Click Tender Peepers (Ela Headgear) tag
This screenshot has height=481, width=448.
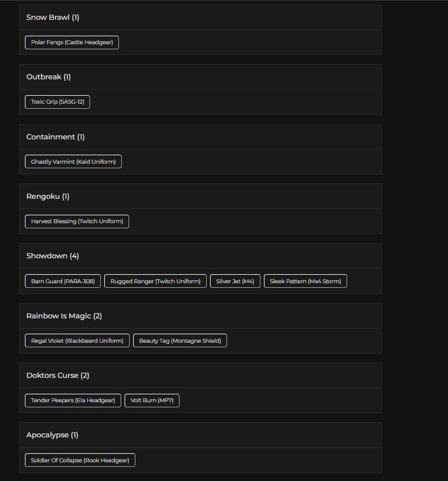(x=73, y=401)
